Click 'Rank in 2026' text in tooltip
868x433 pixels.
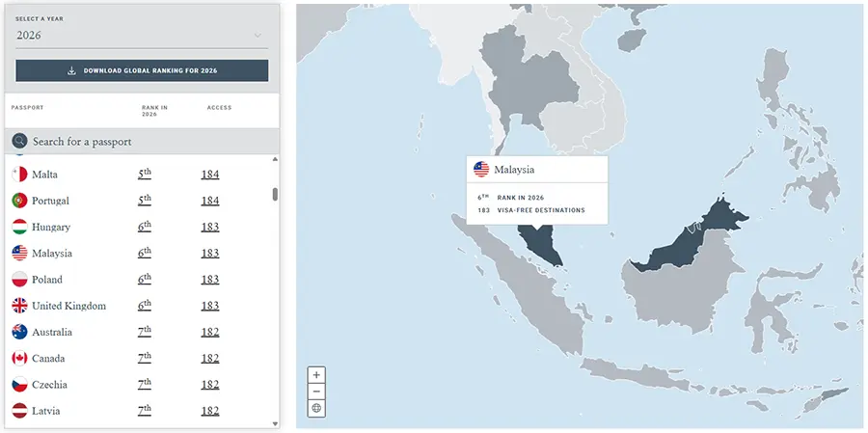[x=521, y=197]
